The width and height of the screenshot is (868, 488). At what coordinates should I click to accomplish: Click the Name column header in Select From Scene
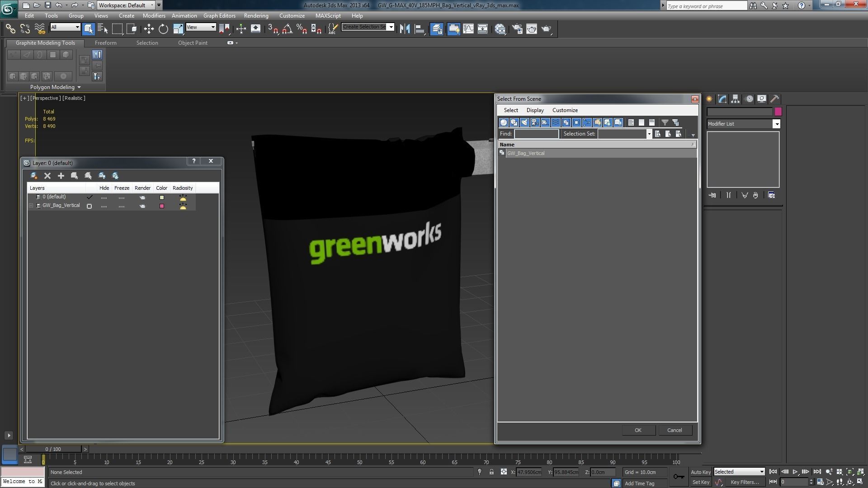point(597,145)
